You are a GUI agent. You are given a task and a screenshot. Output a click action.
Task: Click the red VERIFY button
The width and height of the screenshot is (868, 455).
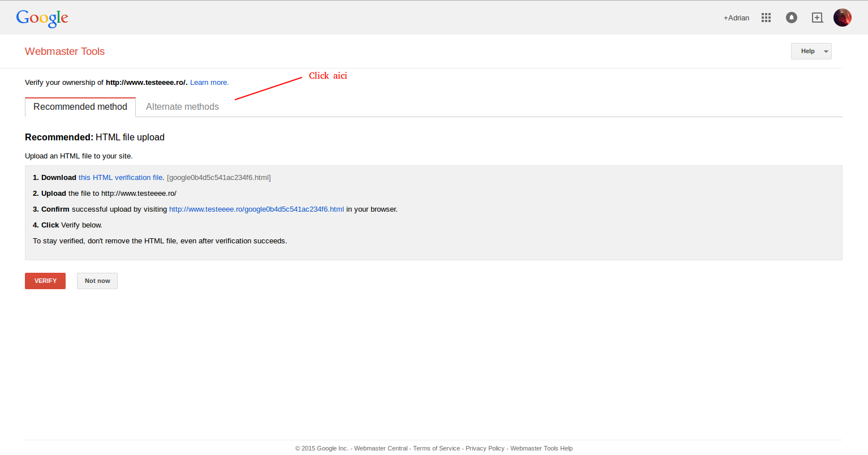[45, 281]
